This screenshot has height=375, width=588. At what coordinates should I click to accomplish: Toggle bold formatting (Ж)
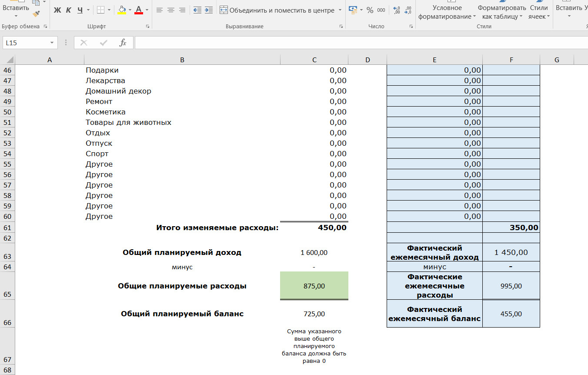pyautogui.click(x=57, y=10)
